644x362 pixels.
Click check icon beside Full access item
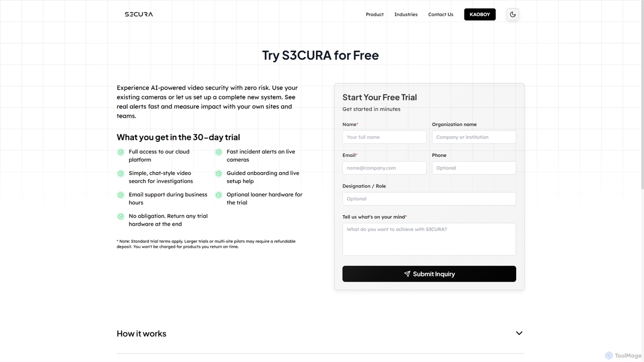click(121, 152)
